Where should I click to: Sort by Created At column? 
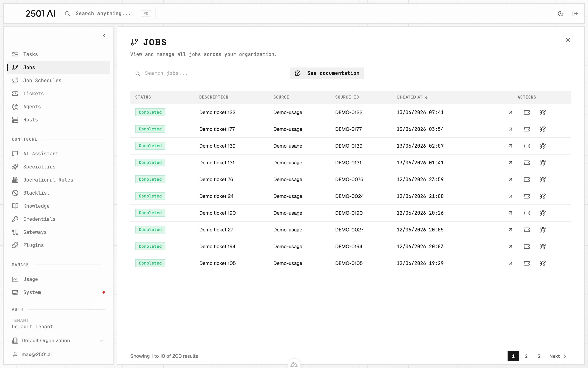pos(412,97)
